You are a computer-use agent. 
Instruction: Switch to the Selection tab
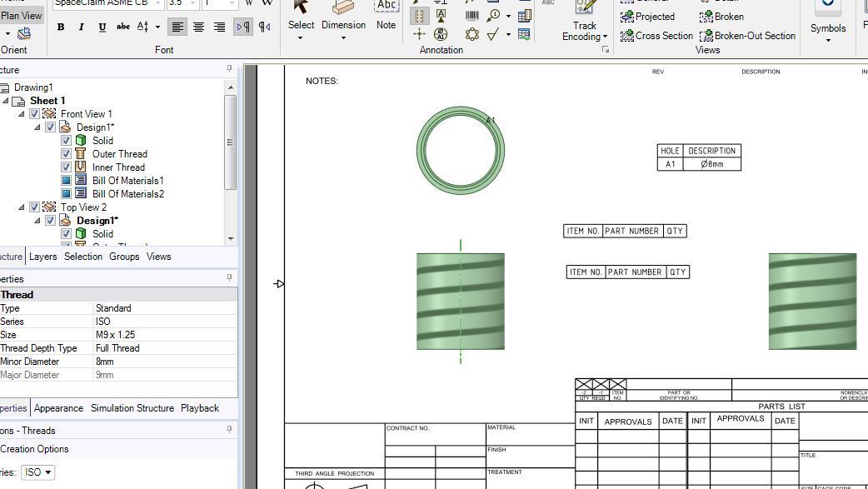[x=83, y=257]
